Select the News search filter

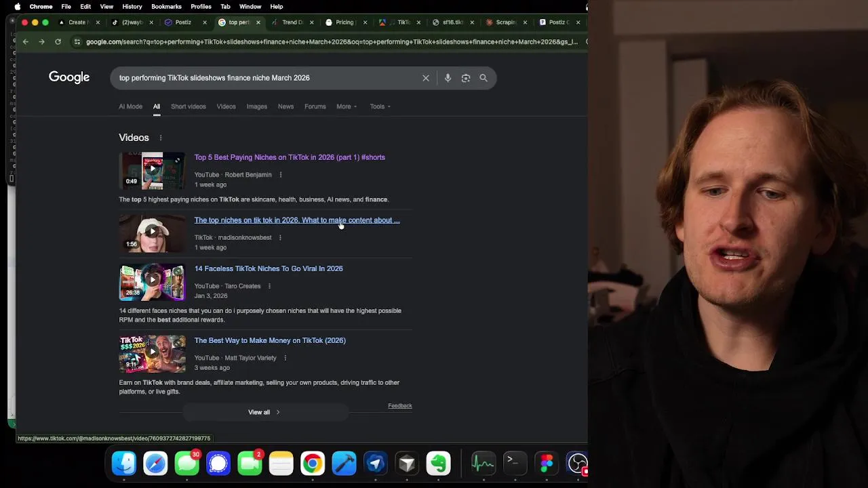point(285,106)
